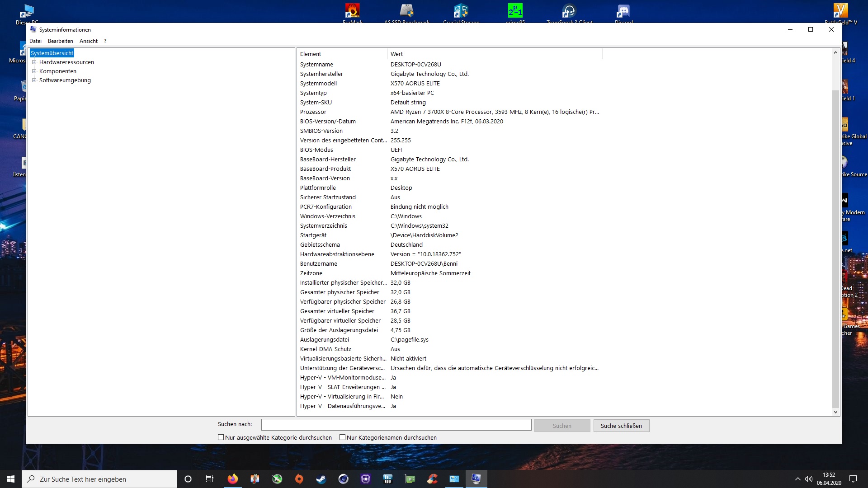Enable 'Nur ausgewählte Kategorie durchsuchen' checkbox
The height and width of the screenshot is (488, 868).
[x=221, y=437]
